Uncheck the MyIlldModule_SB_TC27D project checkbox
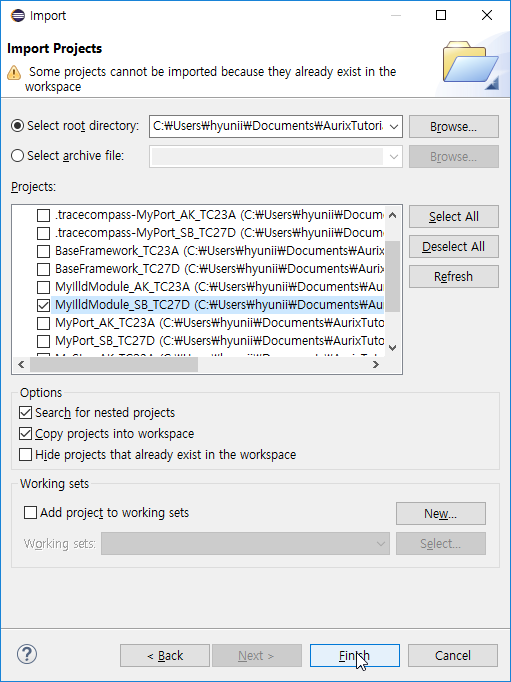Viewport: 511px width, 682px height. point(43,305)
